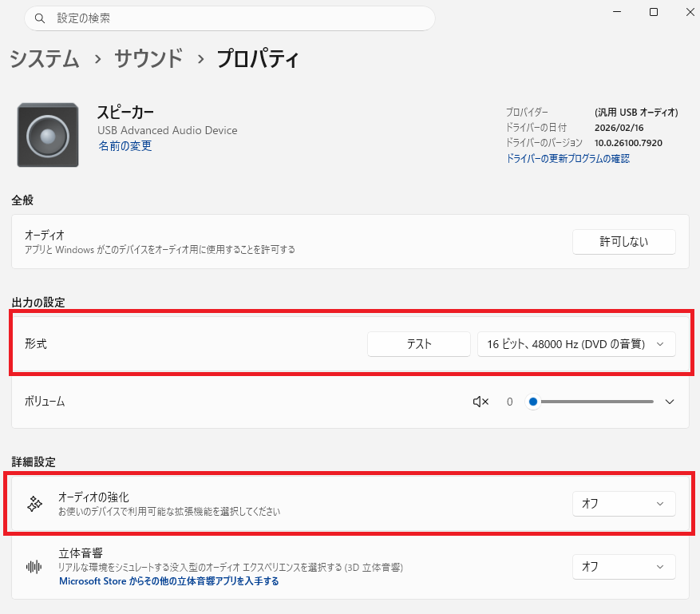Image resolution: width=700 pixels, height=614 pixels.
Task: Expand the ボリューム row chevron
Action: (670, 402)
